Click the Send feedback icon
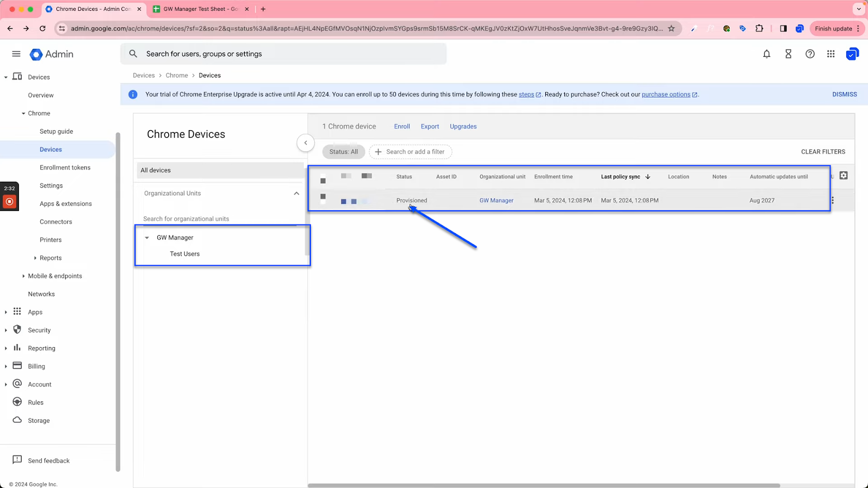Image resolution: width=868 pixels, height=488 pixels. (17, 460)
